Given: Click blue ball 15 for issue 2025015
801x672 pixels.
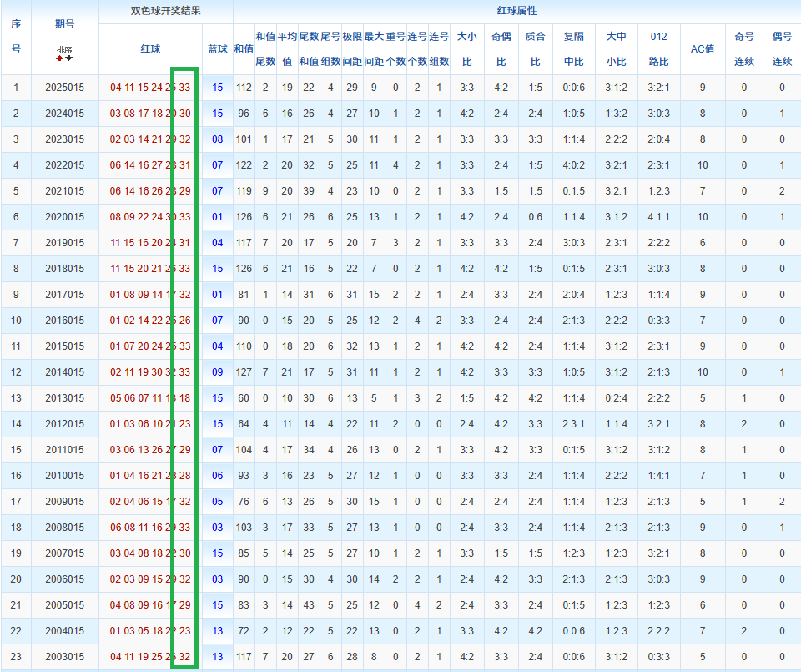Looking at the screenshot, I should click(217, 88).
